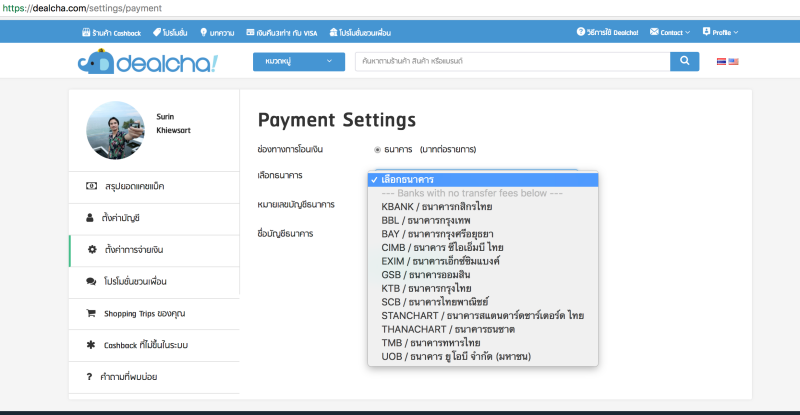The height and width of the screenshot is (415, 800).
Task: Select KBANK / ธนาคารกสิกรไทย option
Action: click(483, 207)
